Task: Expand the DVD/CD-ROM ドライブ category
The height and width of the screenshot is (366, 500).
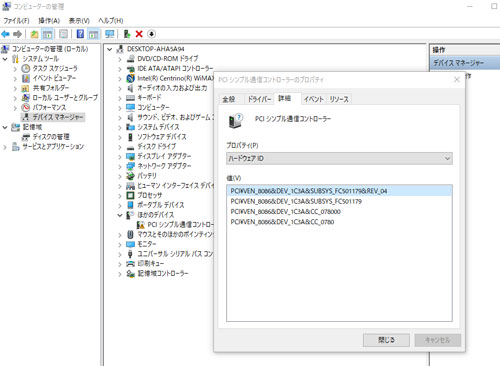Action: 120,59
